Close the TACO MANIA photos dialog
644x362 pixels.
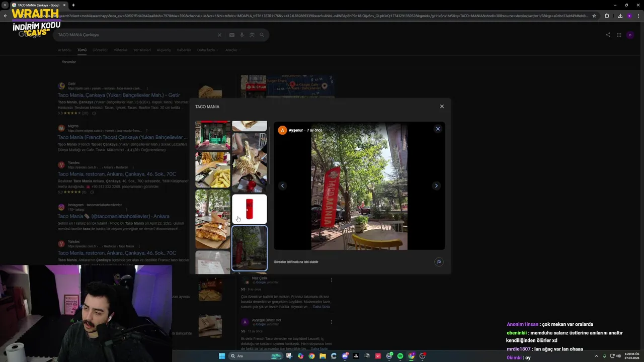pyautogui.click(x=442, y=107)
